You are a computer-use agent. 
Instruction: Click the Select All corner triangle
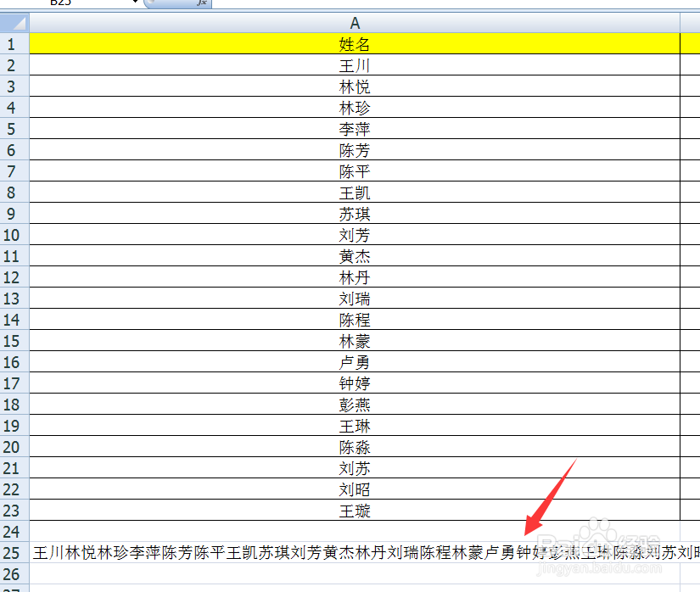point(14,22)
